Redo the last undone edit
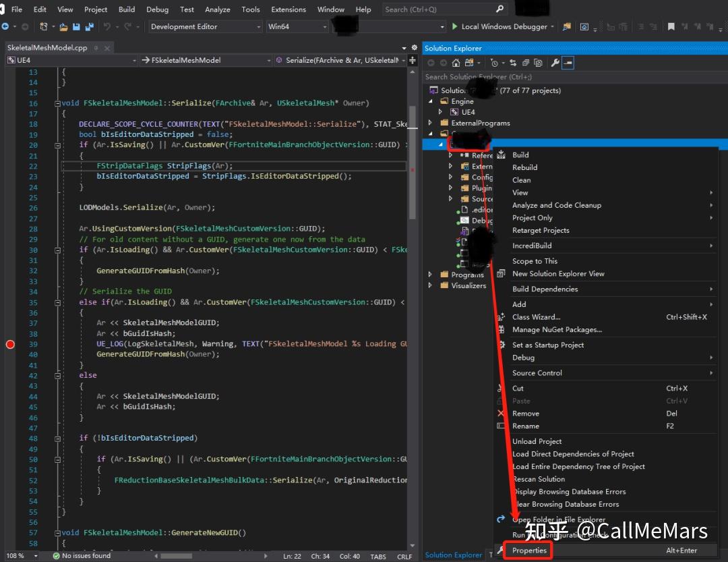 coord(127,27)
